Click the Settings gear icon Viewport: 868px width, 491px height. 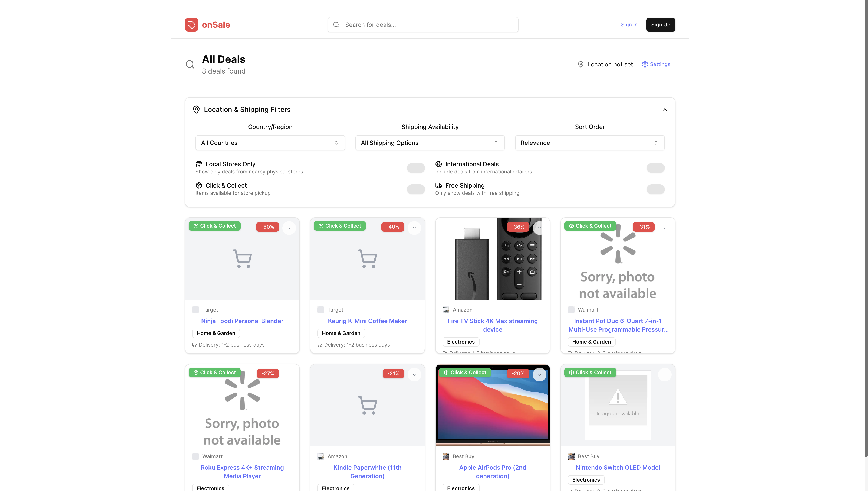click(x=645, y=64)
